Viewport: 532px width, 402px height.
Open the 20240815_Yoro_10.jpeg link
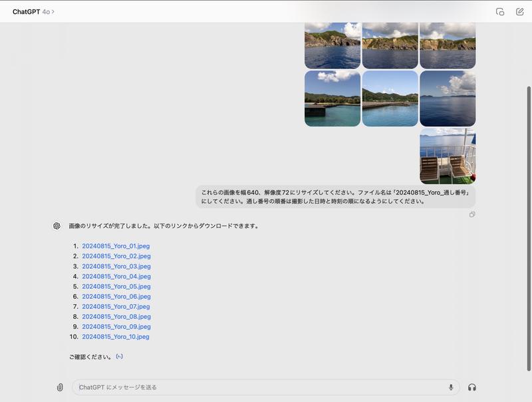[x=116, y=337]
